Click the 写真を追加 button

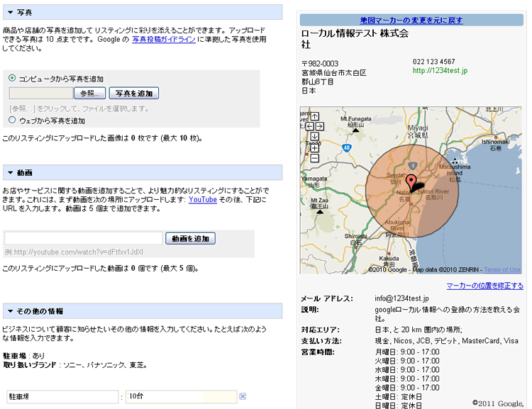133,94
